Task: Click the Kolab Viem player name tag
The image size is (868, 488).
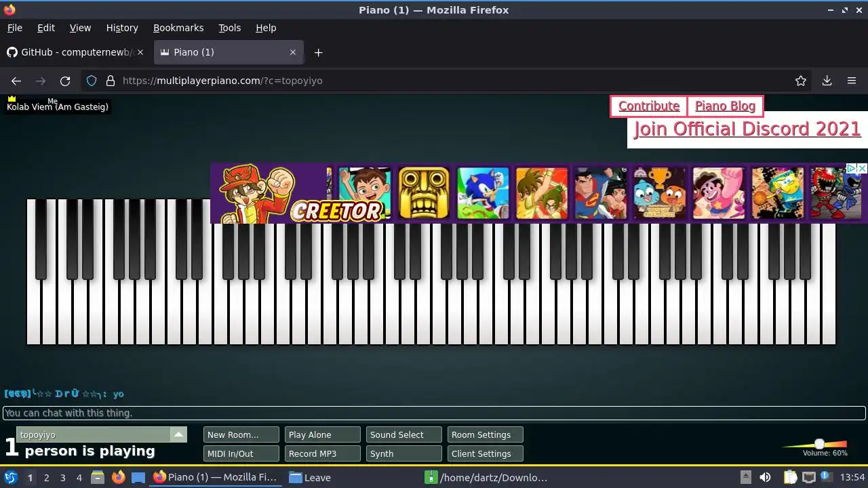Action: (x=58, y=106)
